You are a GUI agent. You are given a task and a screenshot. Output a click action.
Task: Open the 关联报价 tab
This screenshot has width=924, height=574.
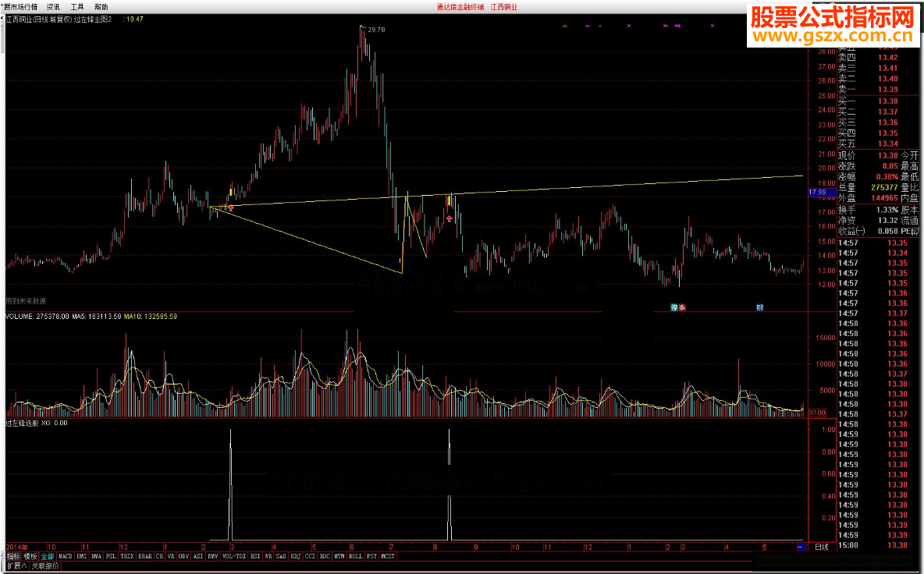click(45, 565)
